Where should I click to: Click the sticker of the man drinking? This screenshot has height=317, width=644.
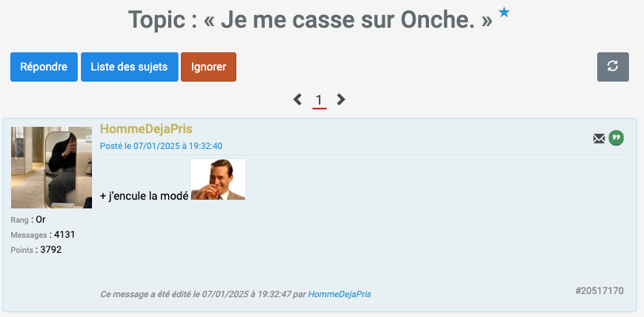(218, 180)
